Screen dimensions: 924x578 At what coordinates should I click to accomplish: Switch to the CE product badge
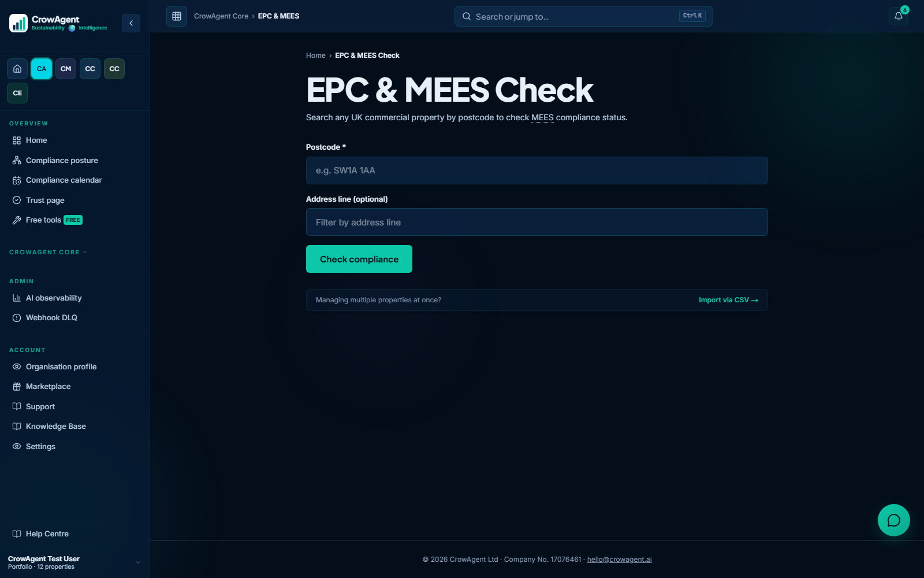tap(17, 93)
